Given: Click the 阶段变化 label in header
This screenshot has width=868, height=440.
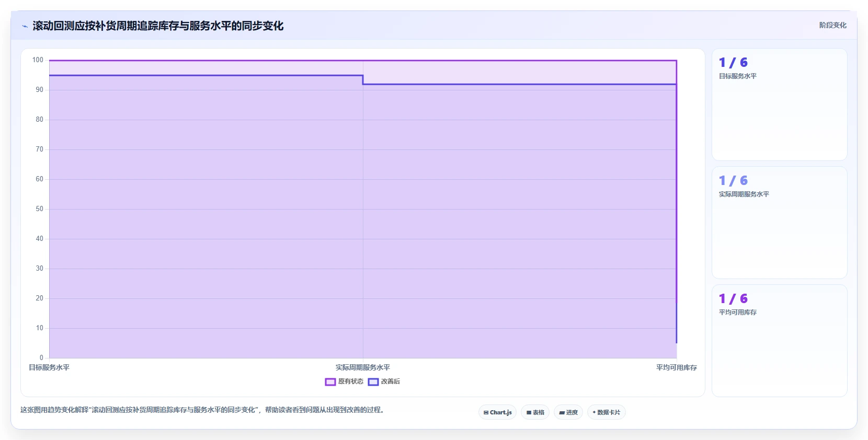Looking at the screenshot, I should tap(832, 25).
